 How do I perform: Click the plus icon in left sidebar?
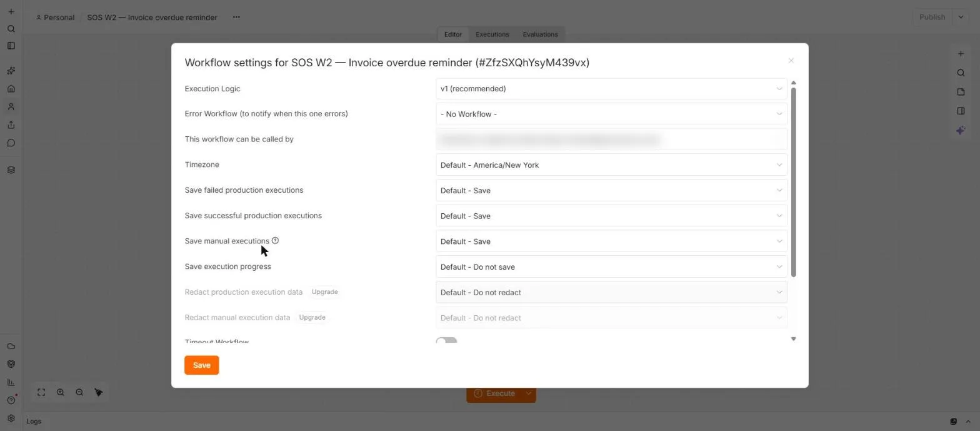pyautogui.click(x=11, y=11)
